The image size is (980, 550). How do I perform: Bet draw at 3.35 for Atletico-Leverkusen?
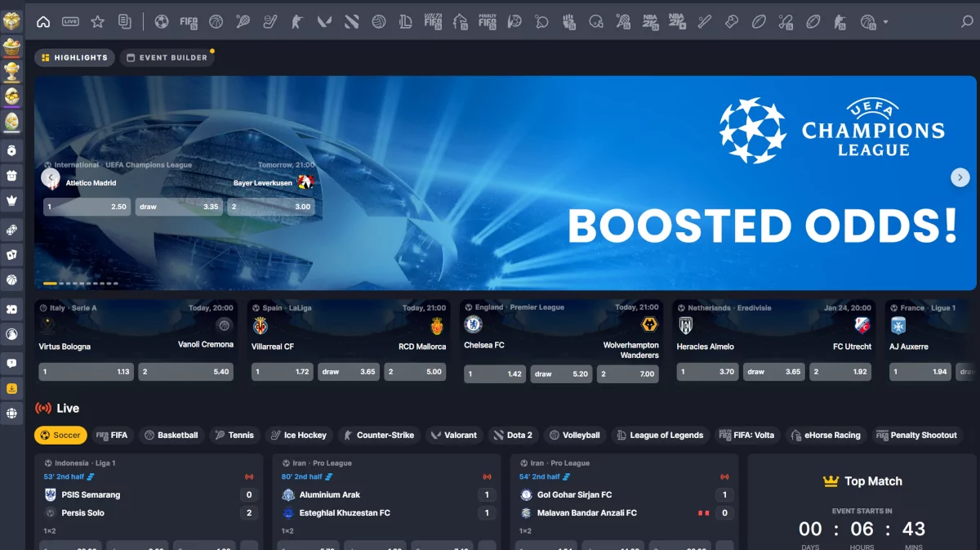click(179, 207)
